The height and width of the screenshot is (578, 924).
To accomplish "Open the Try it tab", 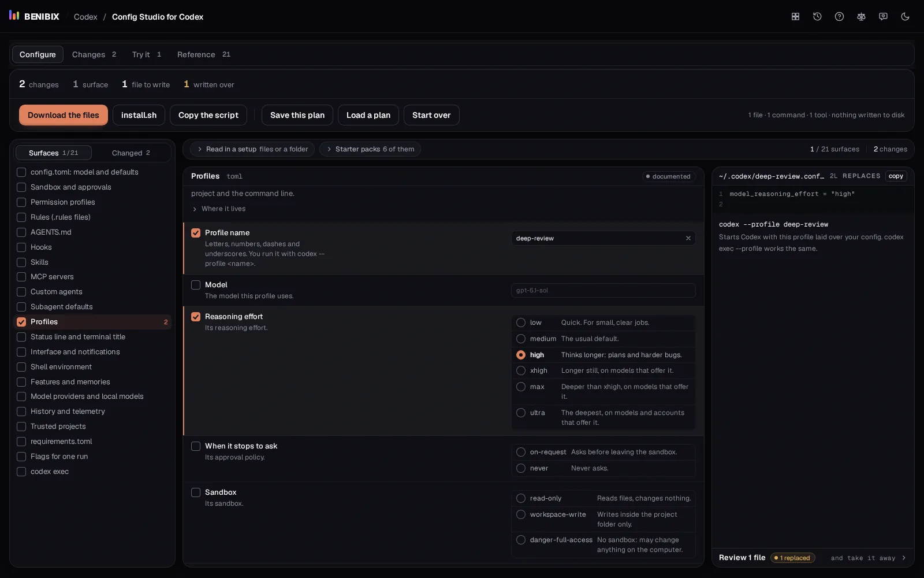I will coord(147,54).
